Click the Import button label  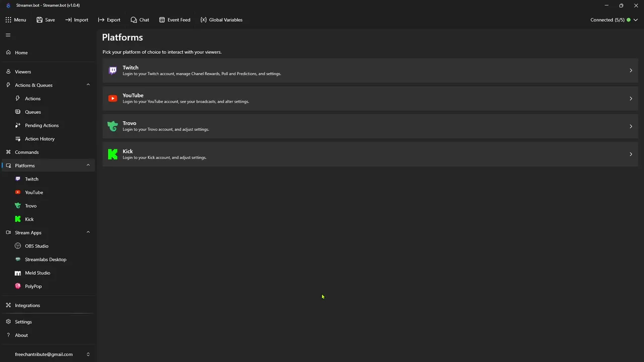click(81, 20)
